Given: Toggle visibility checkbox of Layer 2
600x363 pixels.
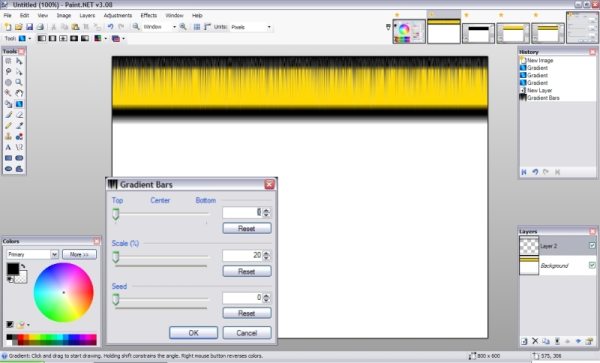Looking at the screenshot, I should (x=592, y=246).
